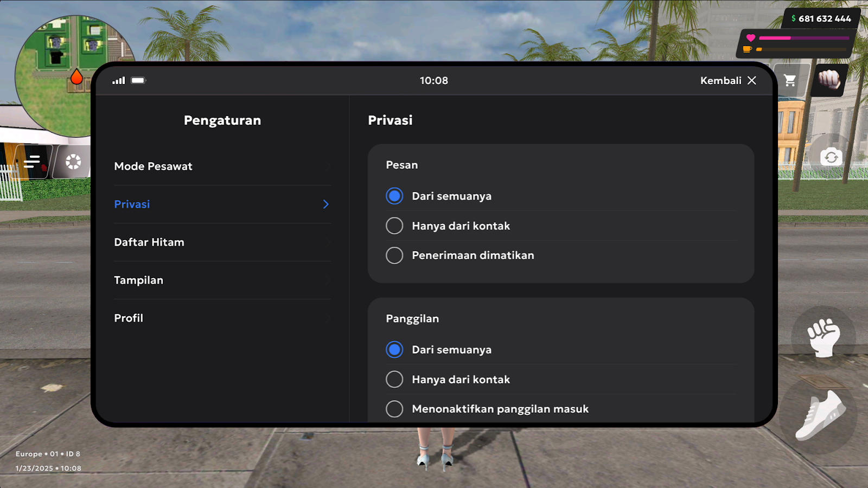This screenshot has width=868, height=488.
Task: Tap the phone battery icon
Action: [x=138, y=80]
